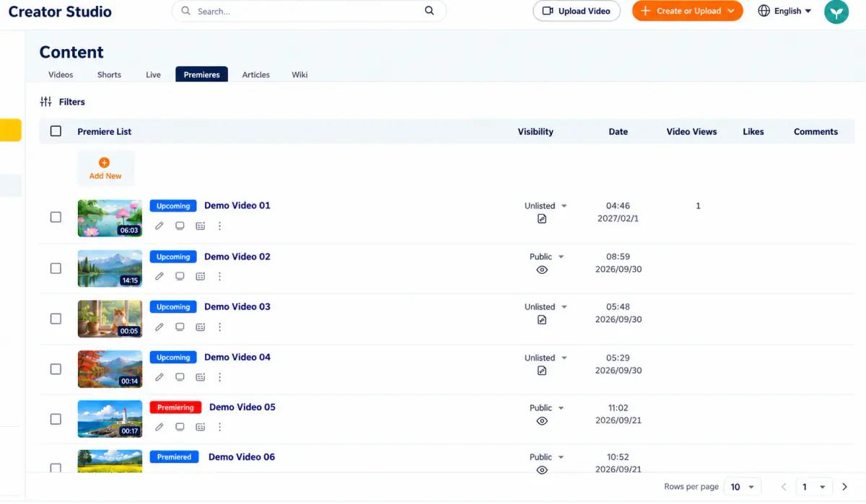
Task: Open the Unlisted visibility dropdown for Demo Video 01
Action: [546, 205]
